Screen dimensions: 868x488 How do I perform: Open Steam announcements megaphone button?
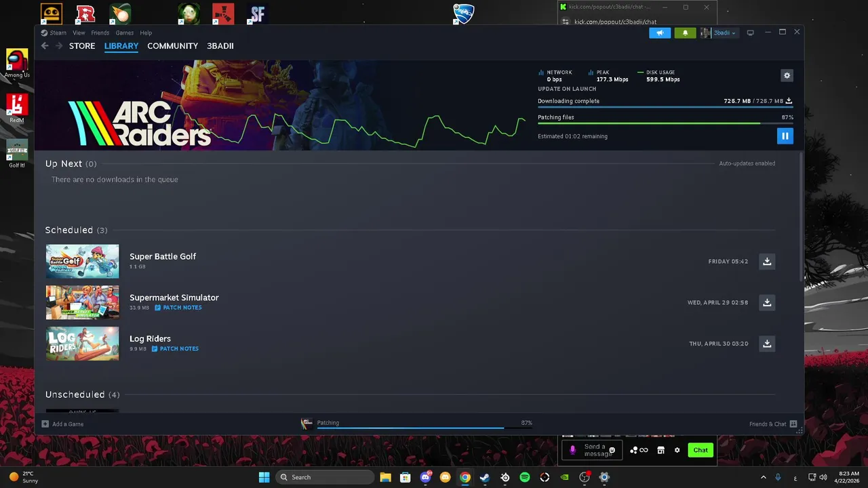(660, 33)
